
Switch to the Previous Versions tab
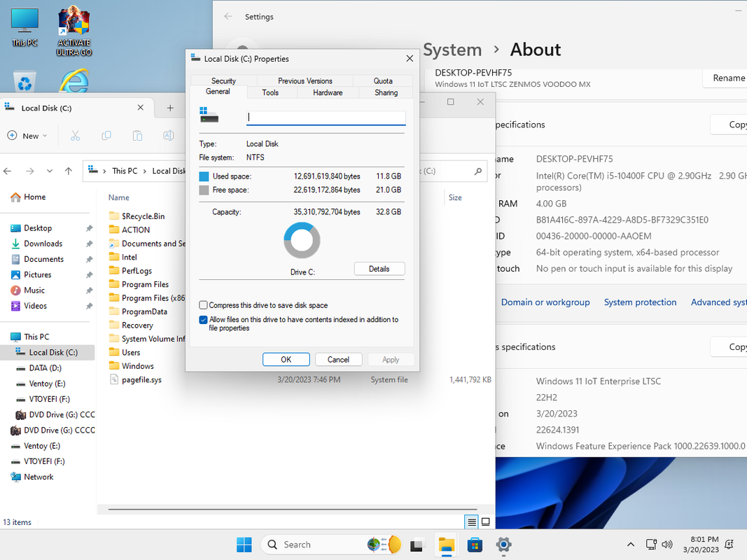click(305, 81)
